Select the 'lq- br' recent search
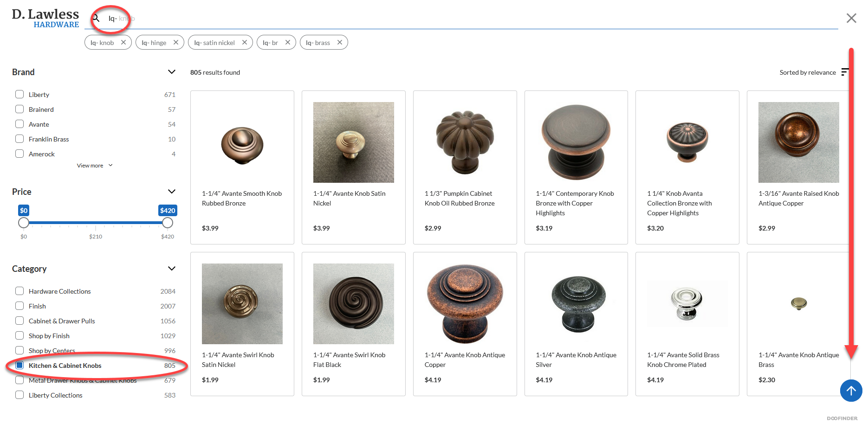Image resolution: width=868 pixels, height=424 pixels. 270,43
